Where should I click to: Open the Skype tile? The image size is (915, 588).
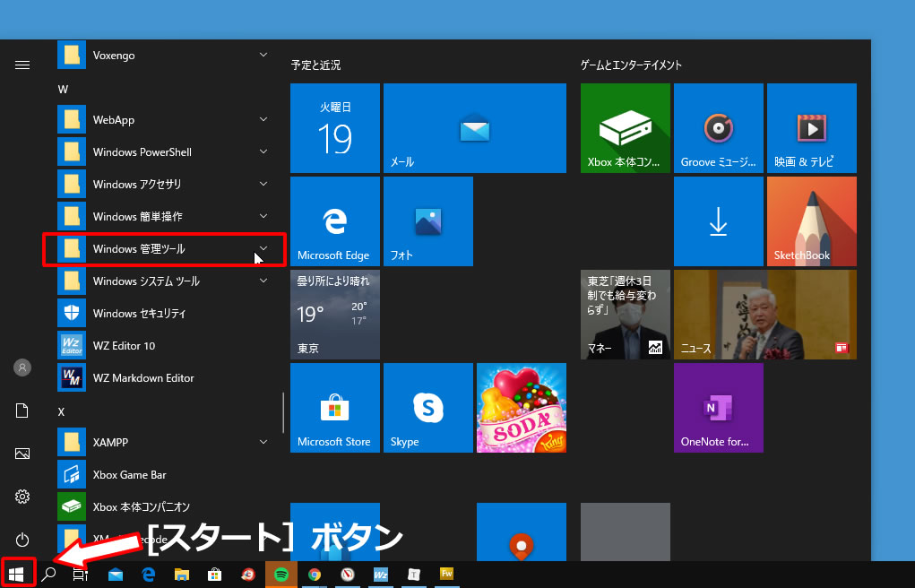point(427,408)
